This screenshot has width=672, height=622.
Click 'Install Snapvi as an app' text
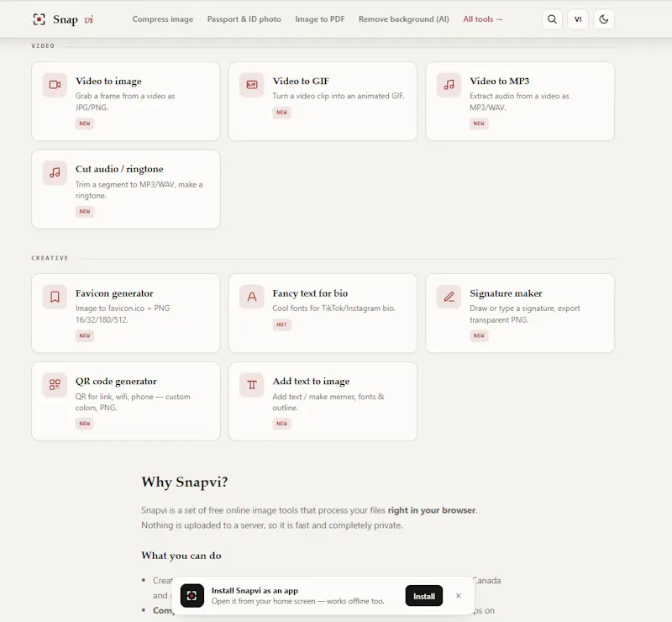point(255,591)
